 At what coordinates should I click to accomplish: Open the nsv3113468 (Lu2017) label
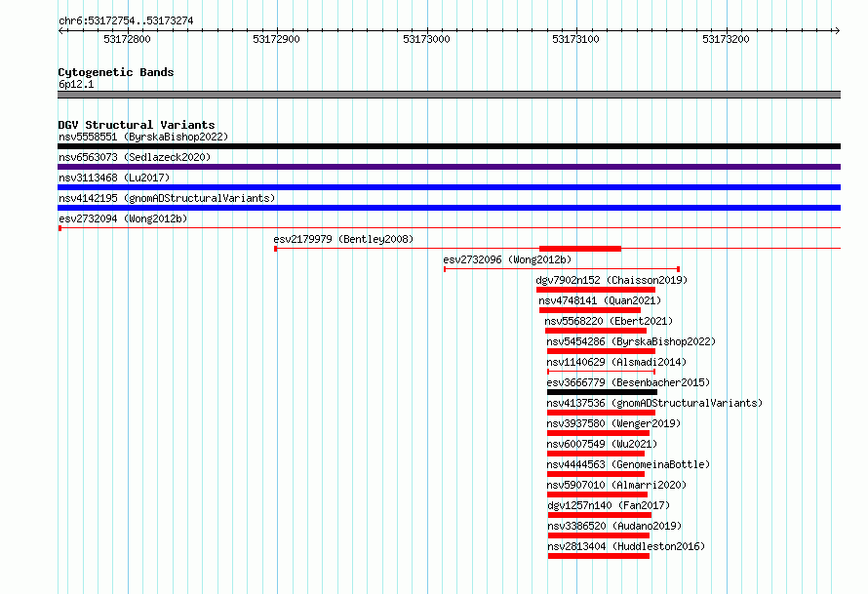114,178
